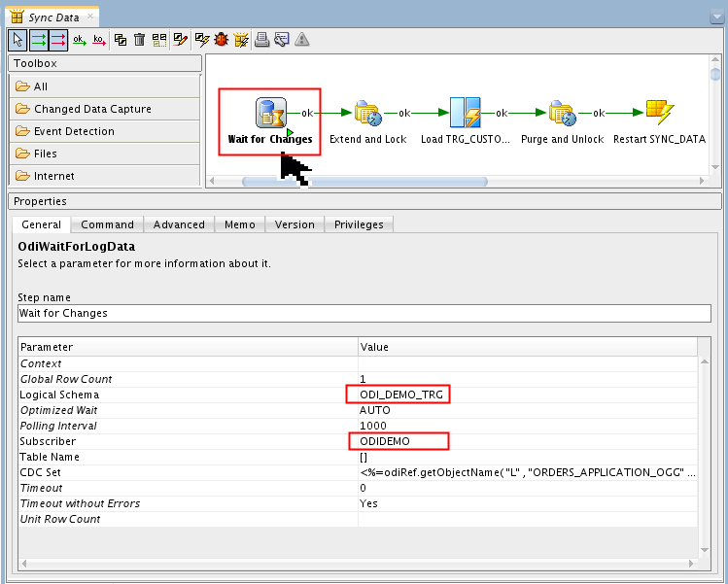Image resolution: width=728 pixels, height=584 pixels.
Task: Expand the Files toolbox folder
Action: click(105, 154)
